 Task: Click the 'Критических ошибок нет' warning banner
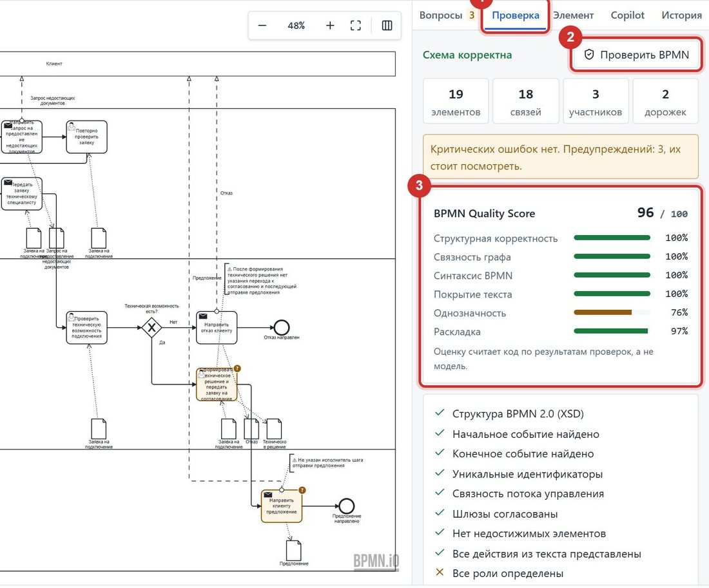coord(561,157)
